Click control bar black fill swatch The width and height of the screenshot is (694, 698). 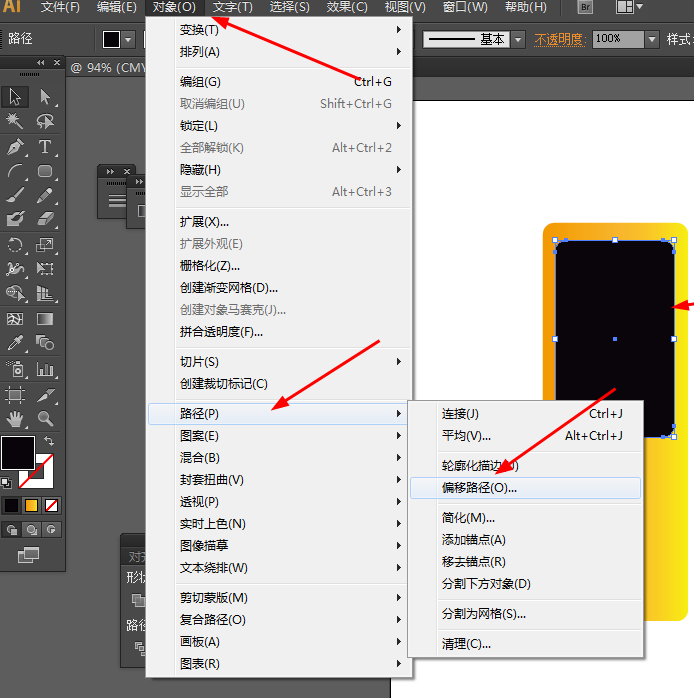click(111, 39)
